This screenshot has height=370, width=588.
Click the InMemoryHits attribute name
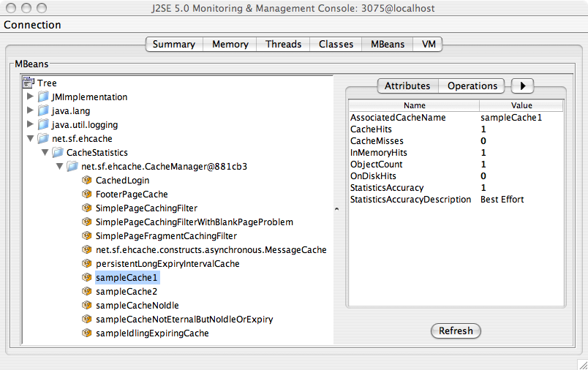[378, 152]
